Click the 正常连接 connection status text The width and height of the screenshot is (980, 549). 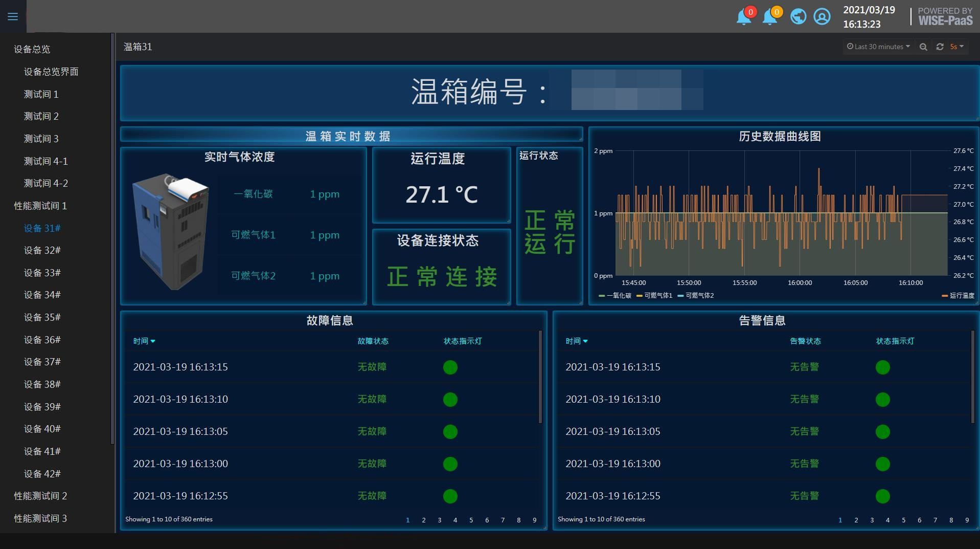coord(442,277)
